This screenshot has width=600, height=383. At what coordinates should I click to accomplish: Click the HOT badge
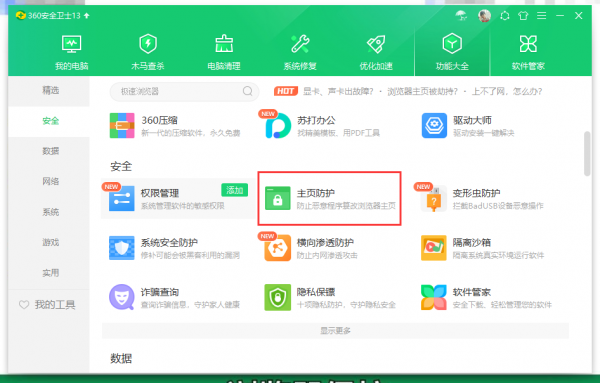click(286, 91)
